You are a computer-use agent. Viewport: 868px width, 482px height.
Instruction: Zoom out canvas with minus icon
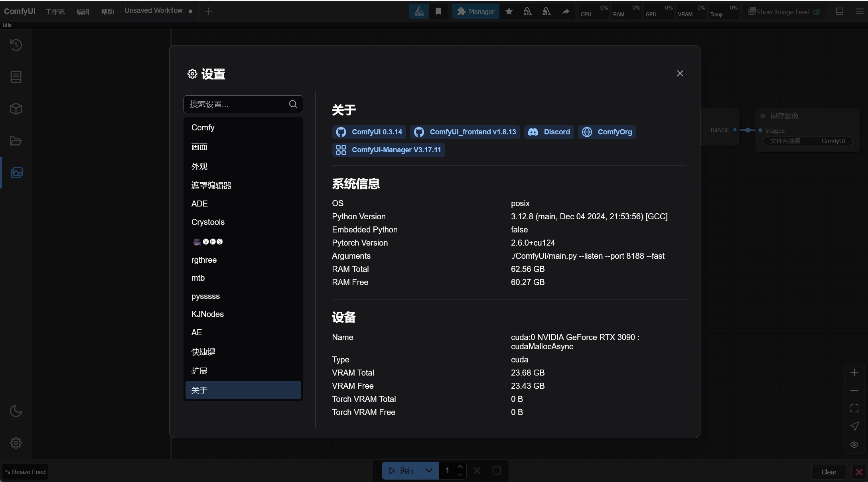[x=854, y=390]
